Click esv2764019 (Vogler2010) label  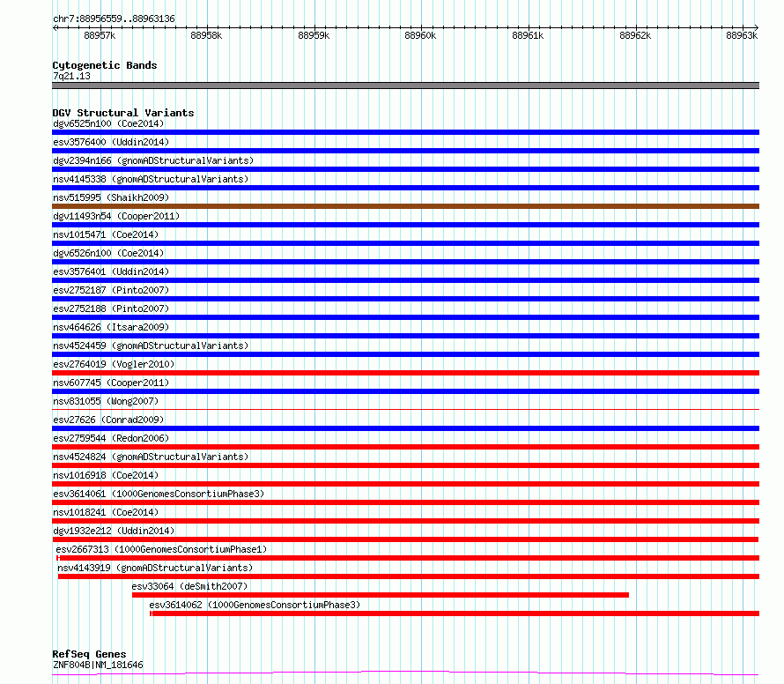[114, 364]
